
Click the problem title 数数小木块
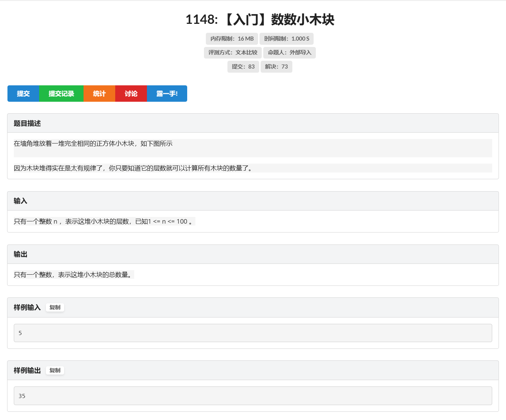[x=260, y=20]
